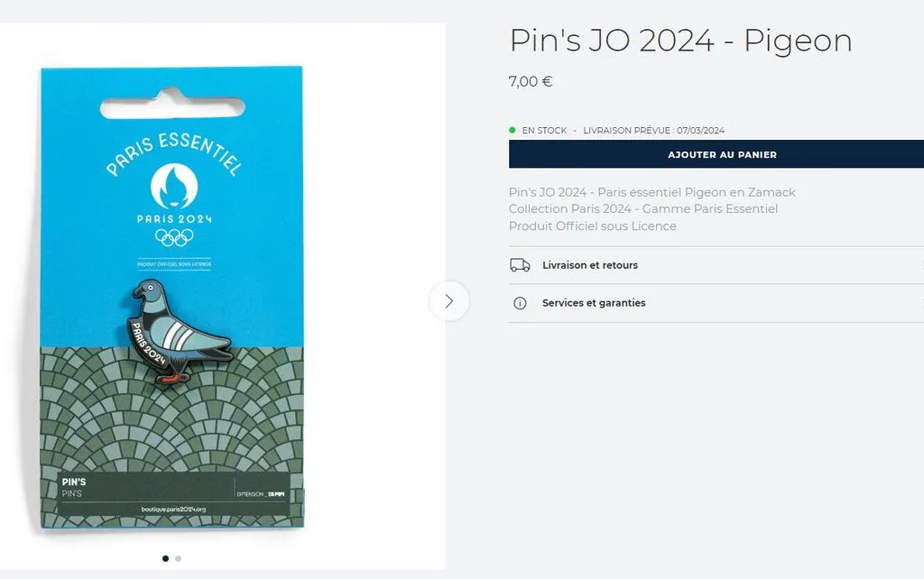Expand the Services et garanties section
Image resolution: width=924 pixels, height=579 pixels.
[x=716, y=303]
